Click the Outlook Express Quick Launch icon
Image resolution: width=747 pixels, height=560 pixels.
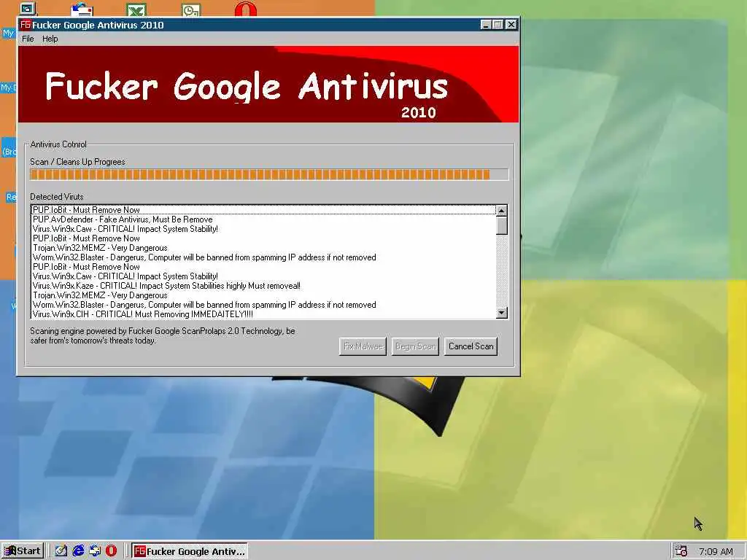click(x=95, y=551)
